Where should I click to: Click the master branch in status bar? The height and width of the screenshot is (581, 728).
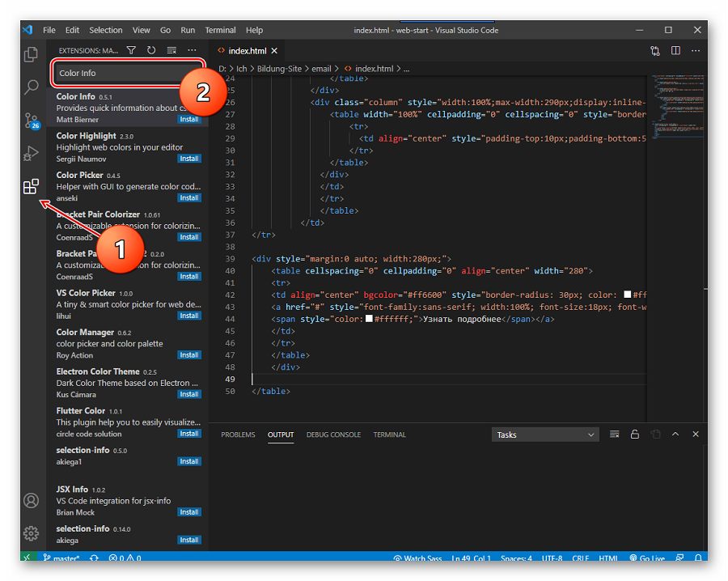[61, 558]
